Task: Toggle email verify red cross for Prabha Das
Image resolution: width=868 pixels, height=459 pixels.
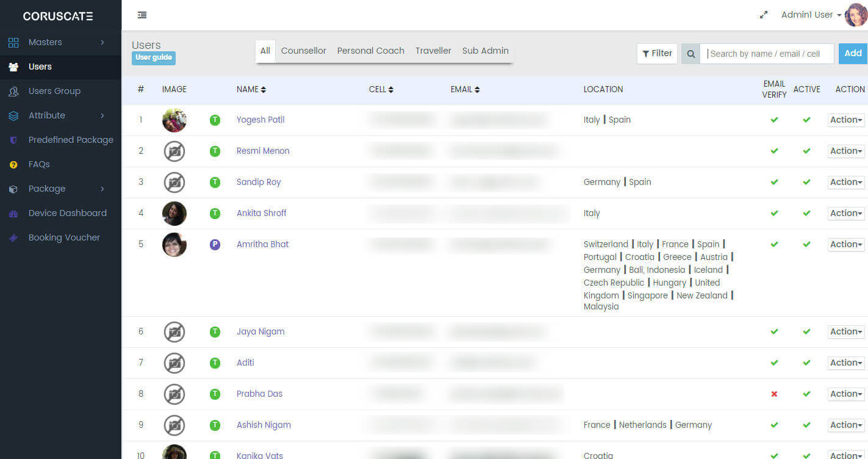Action: pos(774,394)
